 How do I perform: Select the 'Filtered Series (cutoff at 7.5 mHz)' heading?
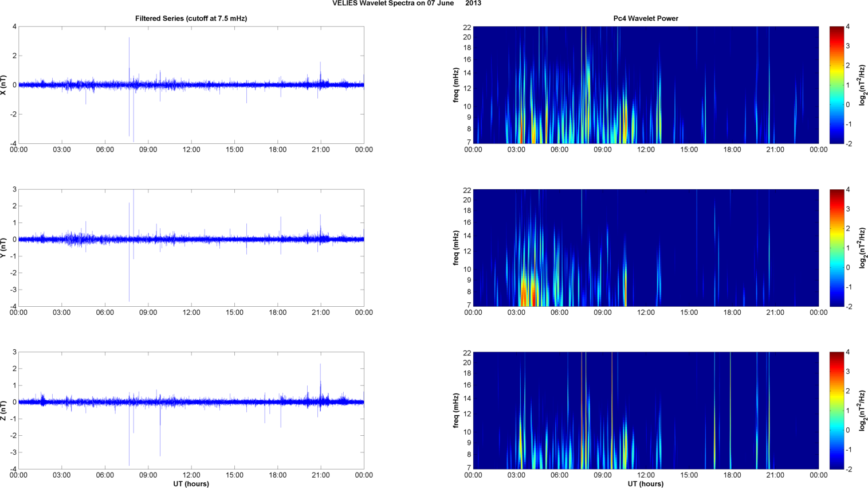point(191,18)
